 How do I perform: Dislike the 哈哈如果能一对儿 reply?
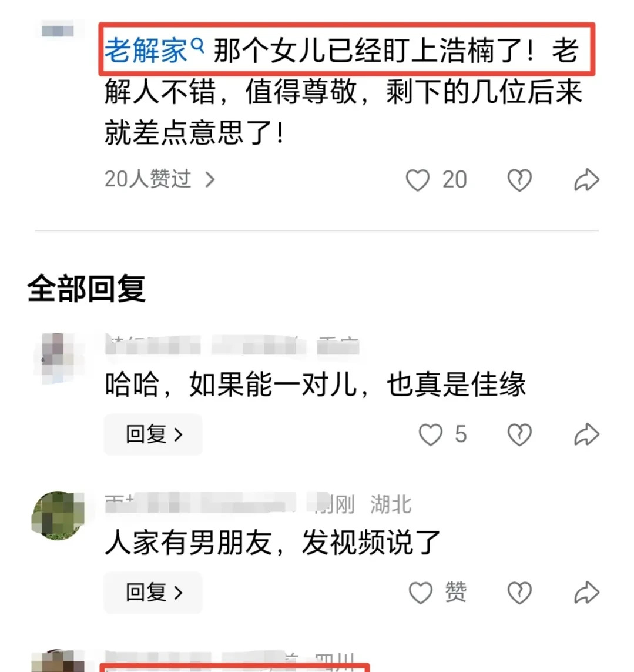coord(519,434)
